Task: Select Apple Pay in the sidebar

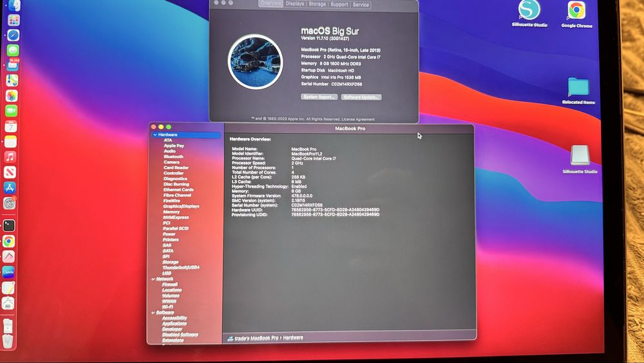Action: [174, 146]
